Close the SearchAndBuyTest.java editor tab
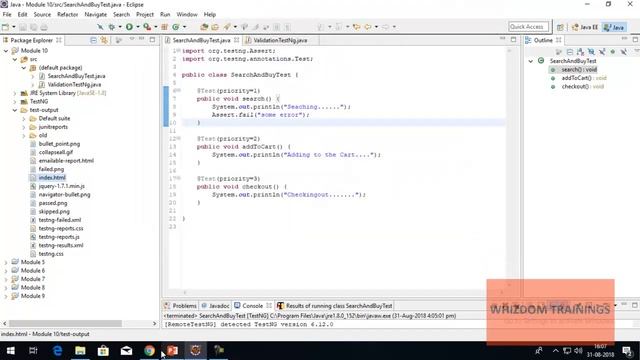This screenshot has width=640, height=360. point(236,40)
